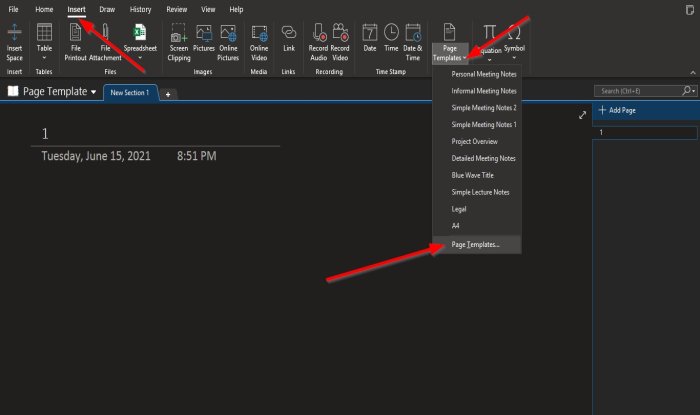
Task: Open the File menu
Action: tap(13, 9)
